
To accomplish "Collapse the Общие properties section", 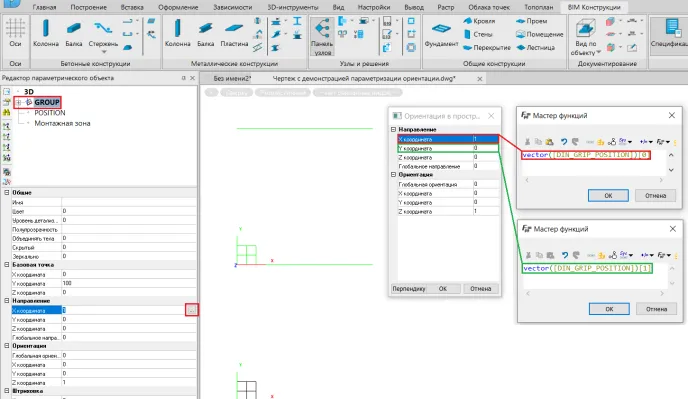I will coord(7,193).
